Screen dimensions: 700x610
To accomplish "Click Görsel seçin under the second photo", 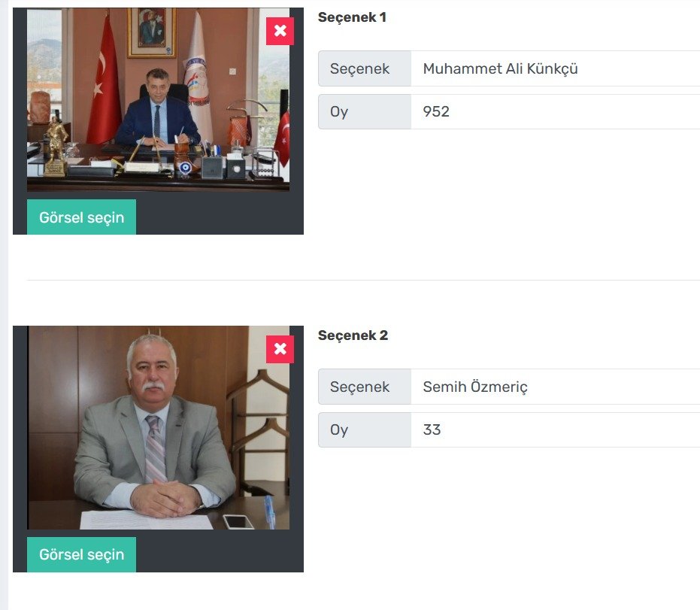I will tap(82, 554).
